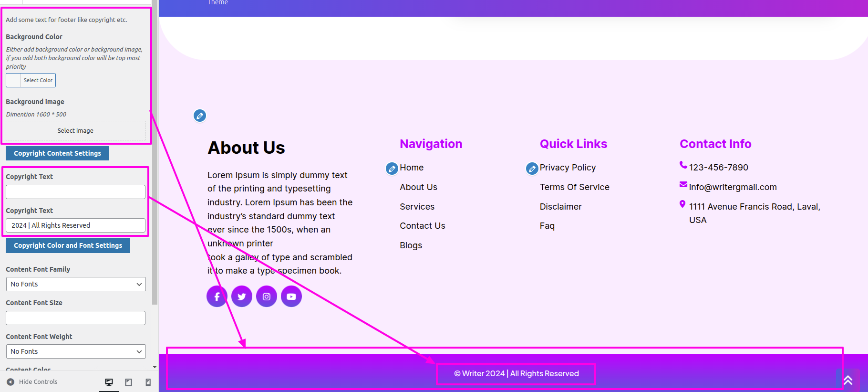This screenshot has width=868, height=392.
Task: Open the Content Font Family dropdown
Action: coord(76,284)
